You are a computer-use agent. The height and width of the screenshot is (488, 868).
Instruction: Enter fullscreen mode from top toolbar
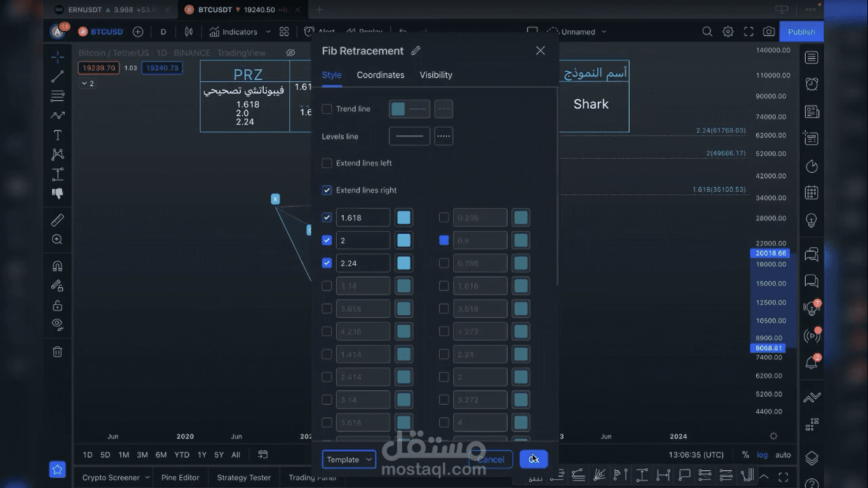[749, 32]
